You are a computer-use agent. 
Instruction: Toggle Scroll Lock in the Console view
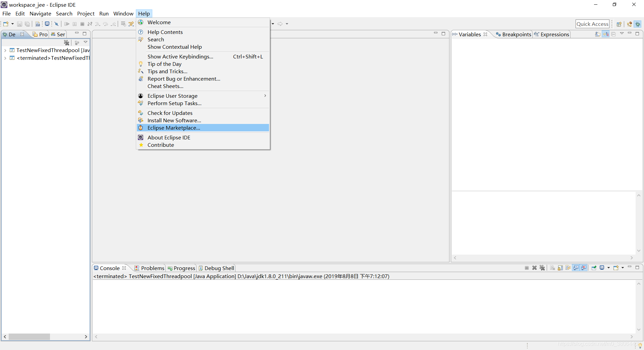click(560, 268)
